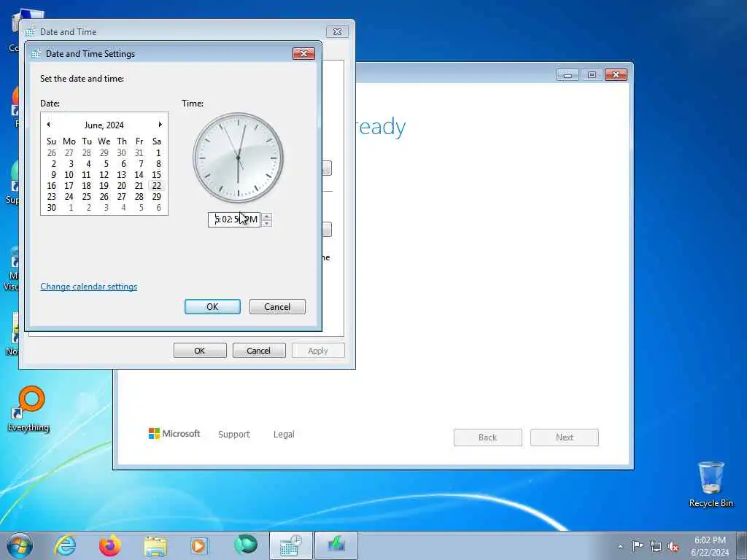The width and height of the screenshot is (747, 560).
Task: Select June 25 in the calendar
Action: point(86,197)
